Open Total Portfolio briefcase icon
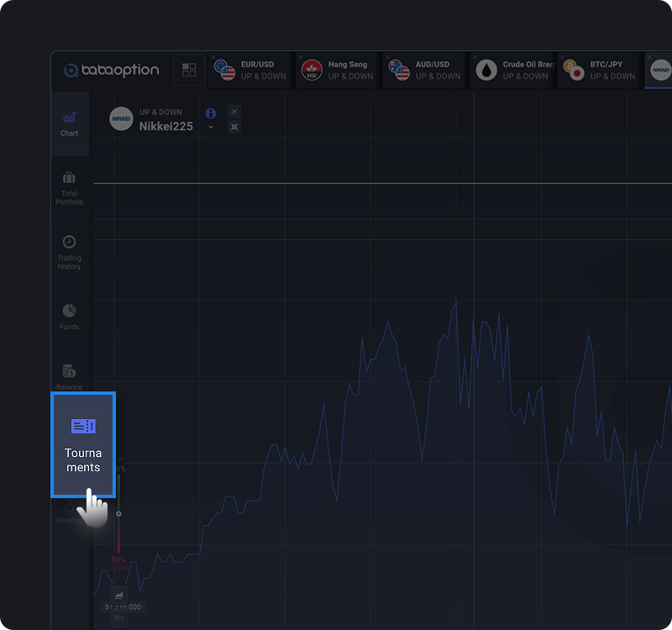672x630 pixels. click(x=69, y=177)
